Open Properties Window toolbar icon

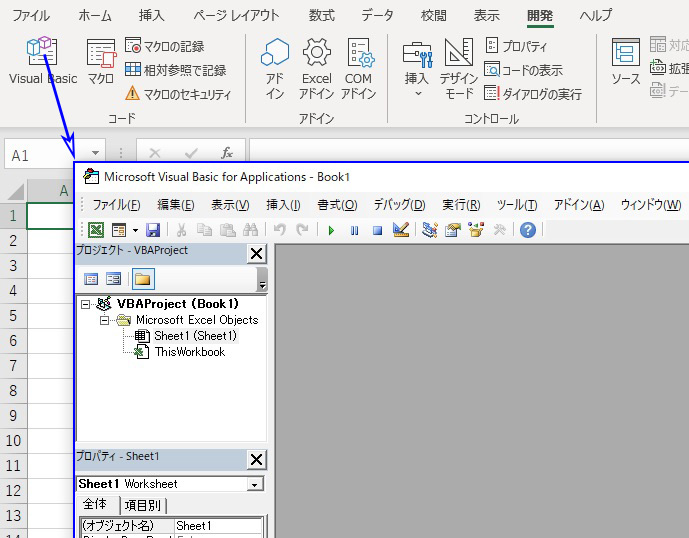coord(453,230)
